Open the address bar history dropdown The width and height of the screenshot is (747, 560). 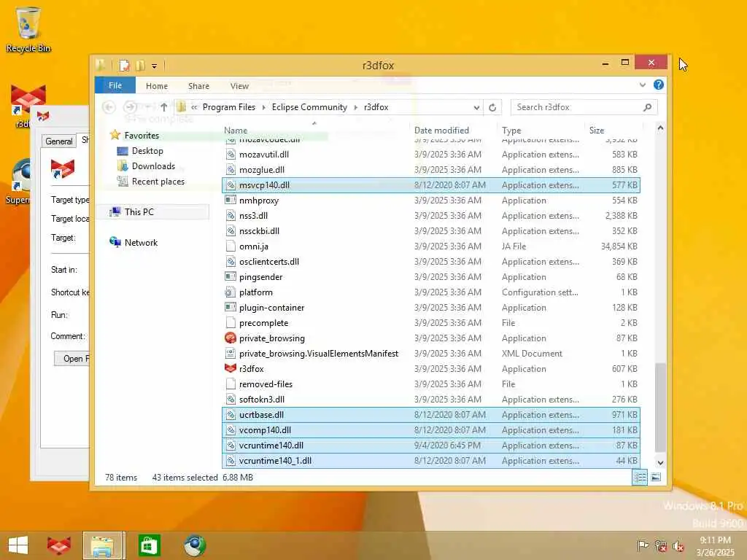[x=476, y=108]
